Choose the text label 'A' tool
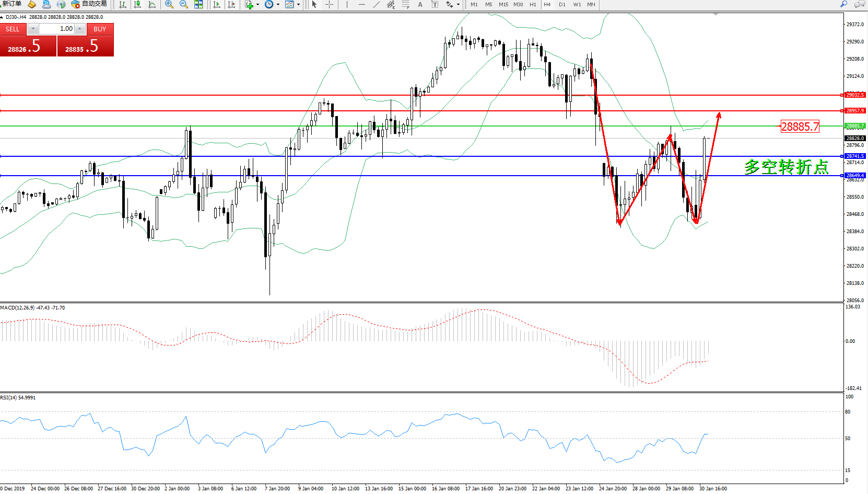The image size is (868, 494). click(420, 5)
